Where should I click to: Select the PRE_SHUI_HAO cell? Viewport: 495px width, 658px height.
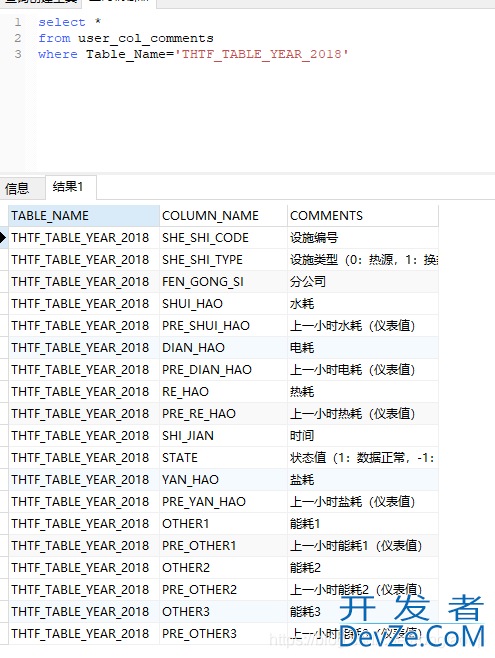click(x=223, y=326)
